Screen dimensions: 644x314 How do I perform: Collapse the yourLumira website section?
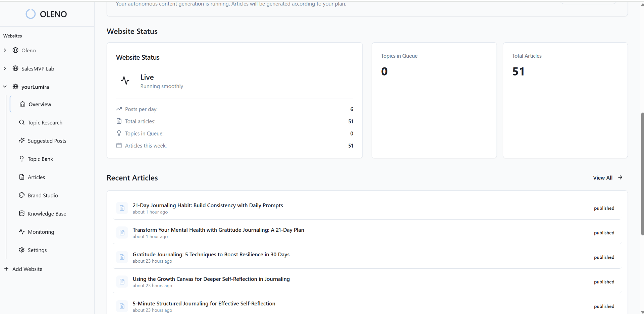pos(5,86)
